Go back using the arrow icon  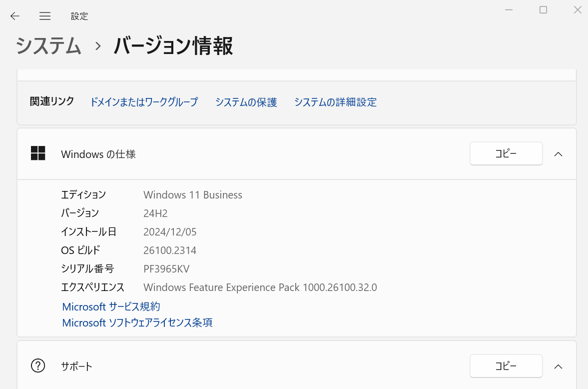click(15, 16)
